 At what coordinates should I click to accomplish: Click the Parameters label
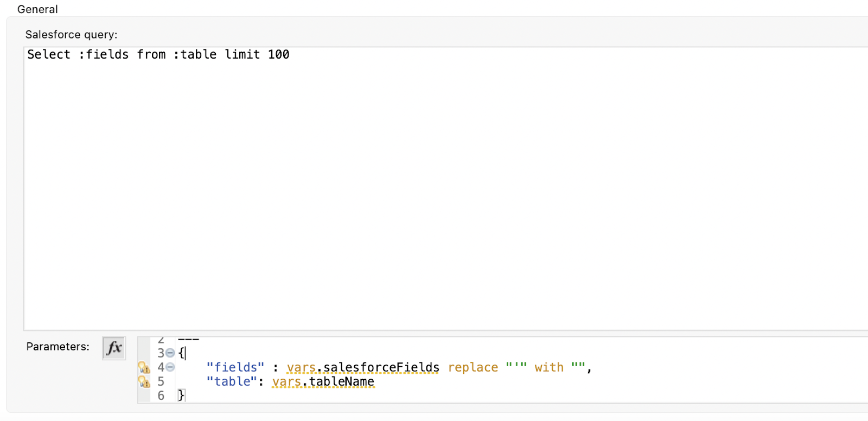pos(58,346)
